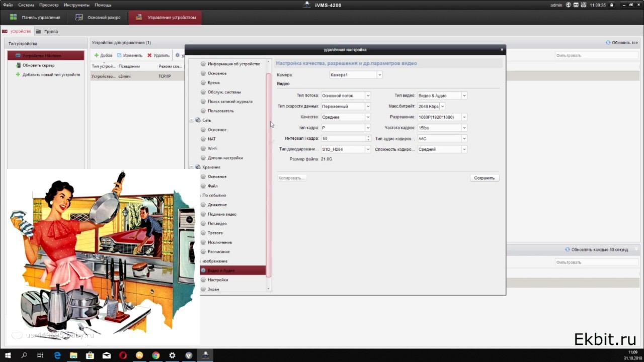Open Информация об устройстве settings item
The image size is (644, 362).
(233, 64)
